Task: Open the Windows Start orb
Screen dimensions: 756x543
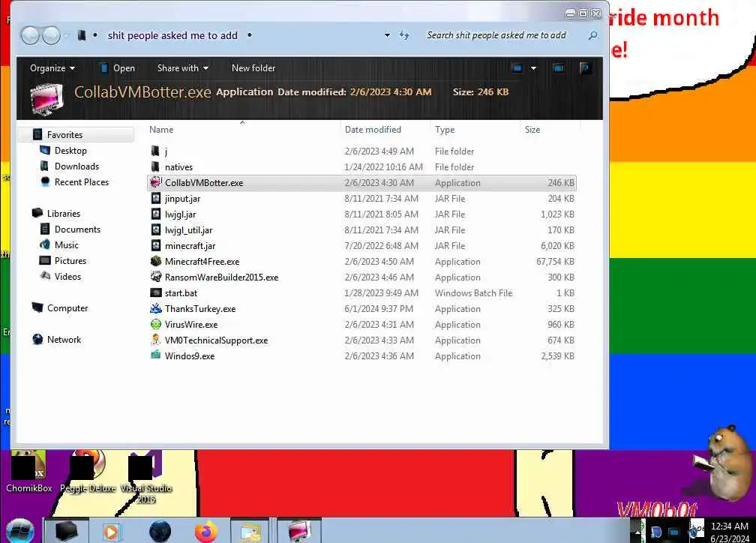Action: click(19, 531)
